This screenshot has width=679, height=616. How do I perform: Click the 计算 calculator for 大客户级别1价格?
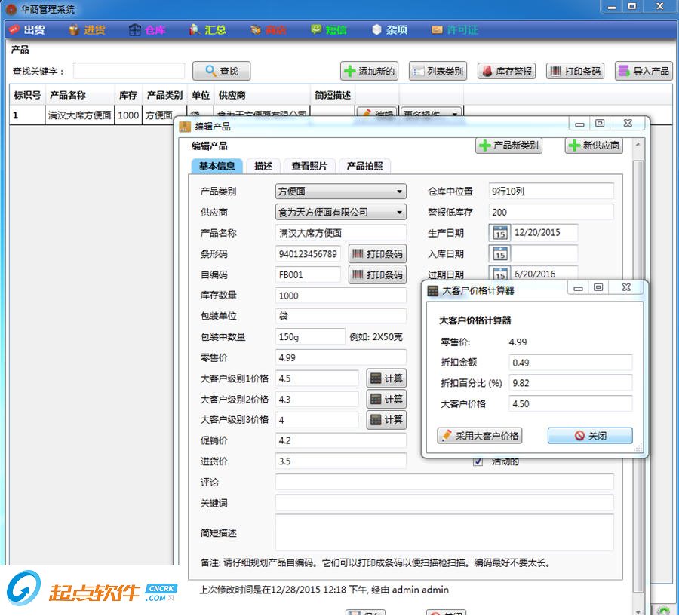pos(386,378)
